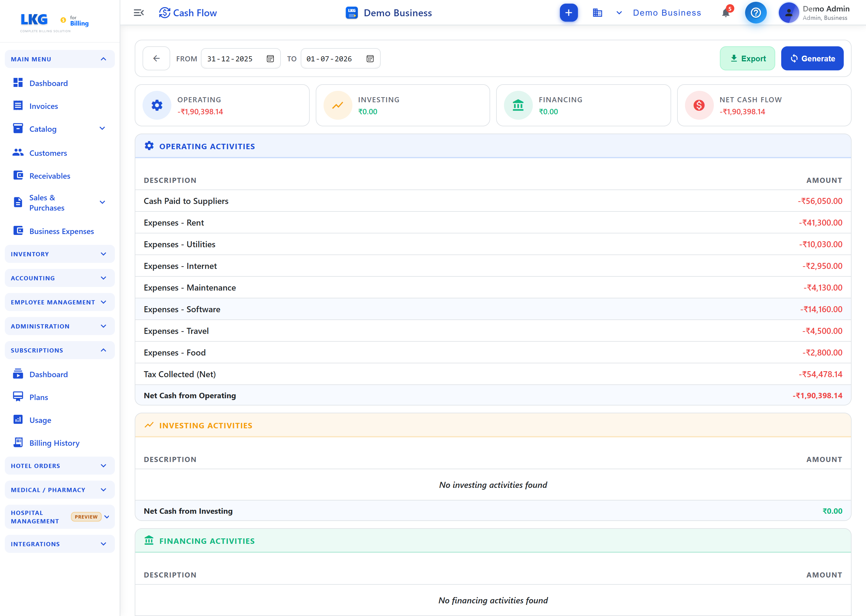
Task: Expand the Inventory section
Action: tap(60, 254)
